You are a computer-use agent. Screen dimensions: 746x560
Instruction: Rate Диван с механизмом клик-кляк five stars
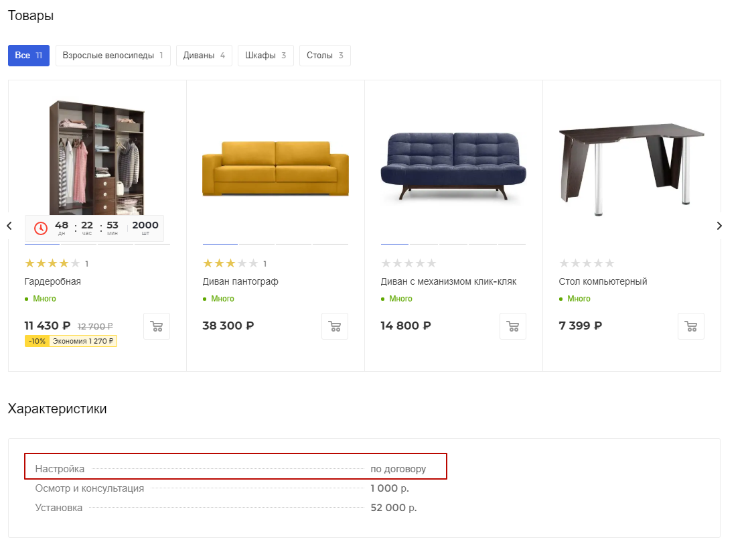click(x=431, y=263)
